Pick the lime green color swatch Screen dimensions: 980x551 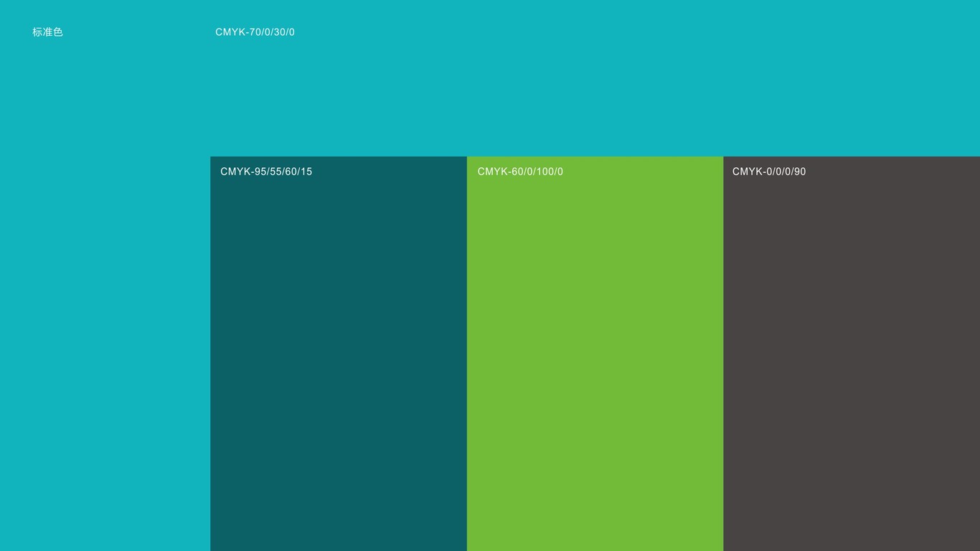(595, 354)
